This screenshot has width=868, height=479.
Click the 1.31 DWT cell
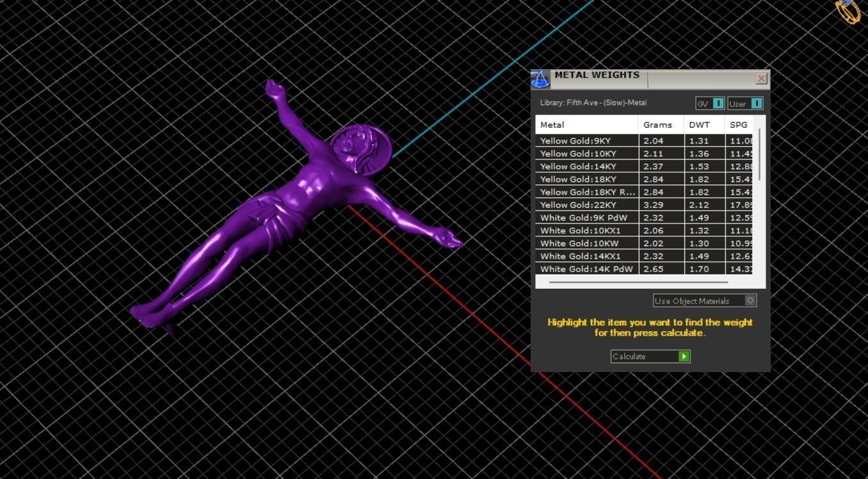(x=704, y=141)
